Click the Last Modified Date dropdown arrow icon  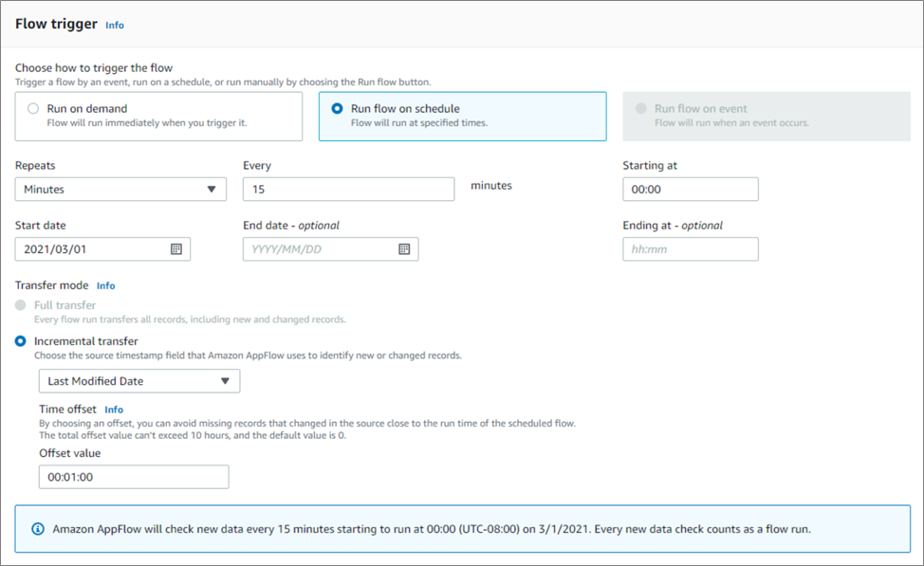click(x=225, y=381)
